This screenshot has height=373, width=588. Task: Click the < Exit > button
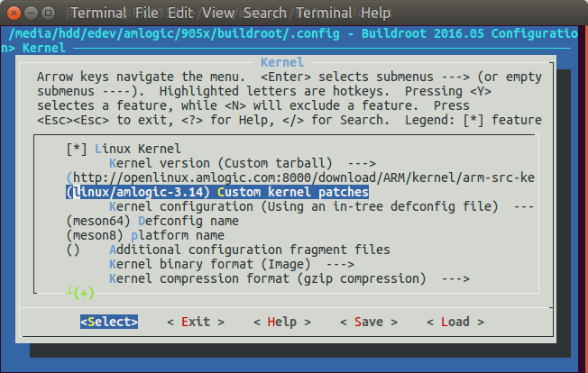pyautogui.click(x=196, y=322)
